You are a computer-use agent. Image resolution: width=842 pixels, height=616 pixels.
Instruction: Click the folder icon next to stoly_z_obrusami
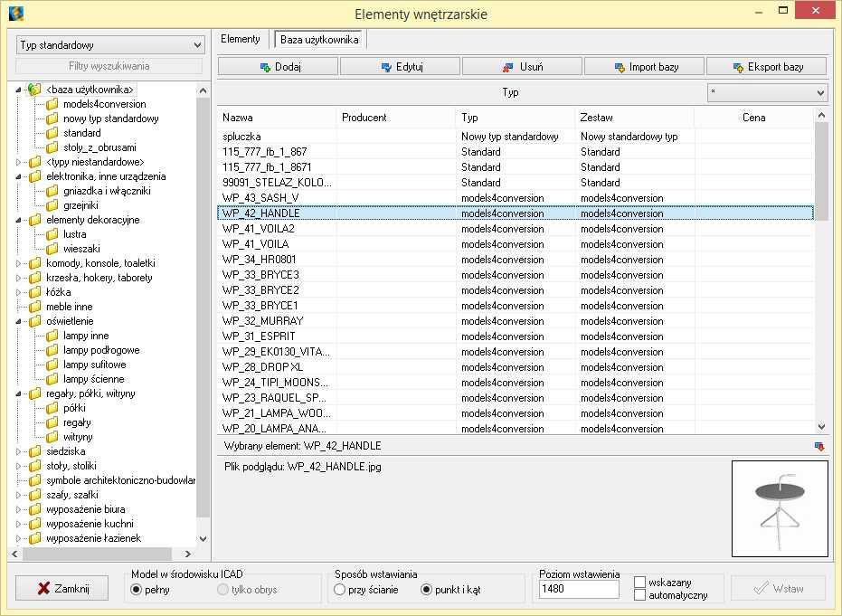click(52, 147)
